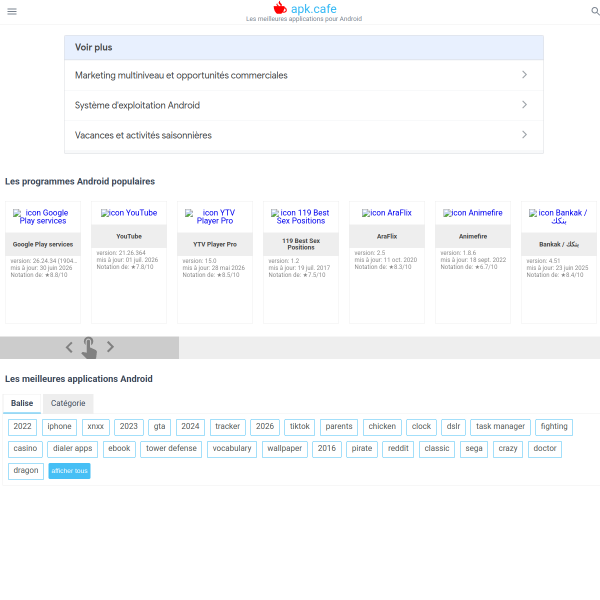Click the swipe hand pointer icon
Image resolution: width=600 pixels, height=600 pixels.
tap(89, 347)
